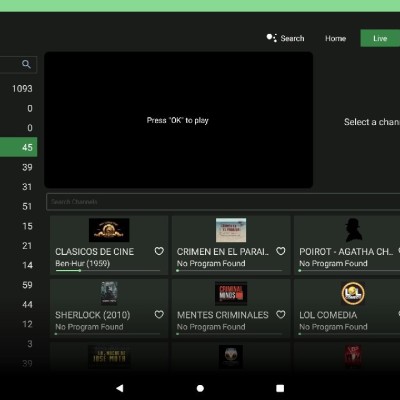Play the preview showing Press OK to play
This screenshot has height=400, width=400.
178,120
